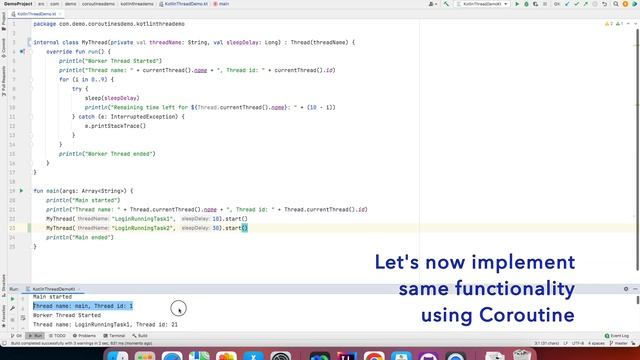Jump to next highlighted error arrow
This screenshot has height=360, width=640.
pos(635,24)
